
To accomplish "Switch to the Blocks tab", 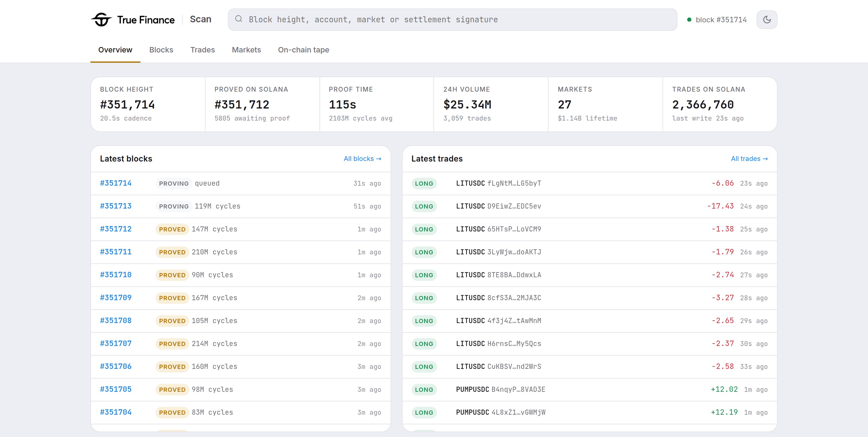I will point(161,50).
